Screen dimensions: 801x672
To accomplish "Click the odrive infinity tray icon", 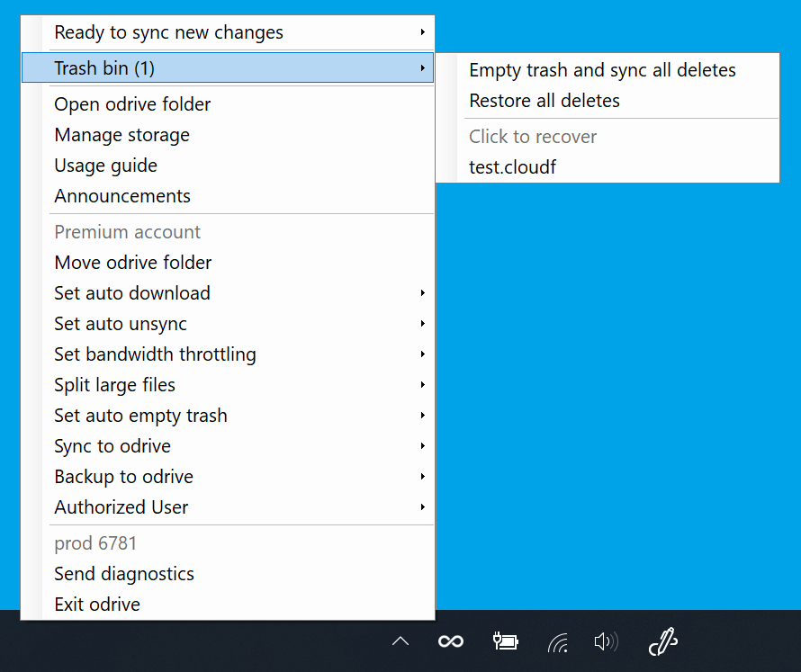I will (451, 641).
